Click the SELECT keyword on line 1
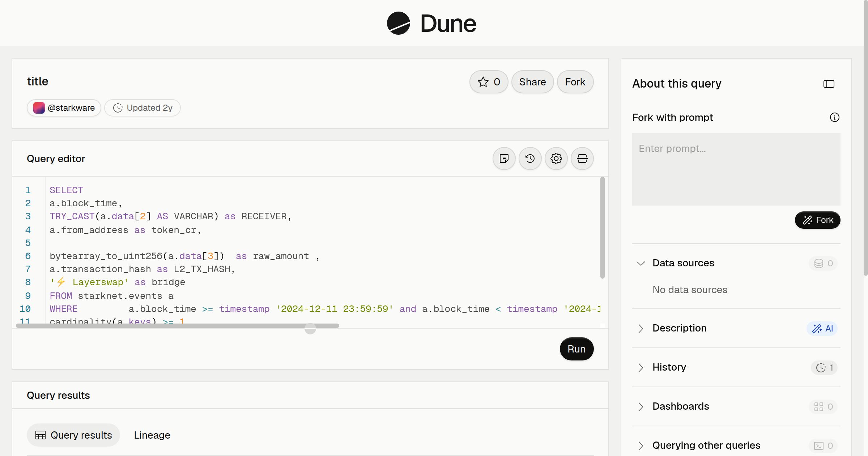868x456 pixels. [67, 190]
